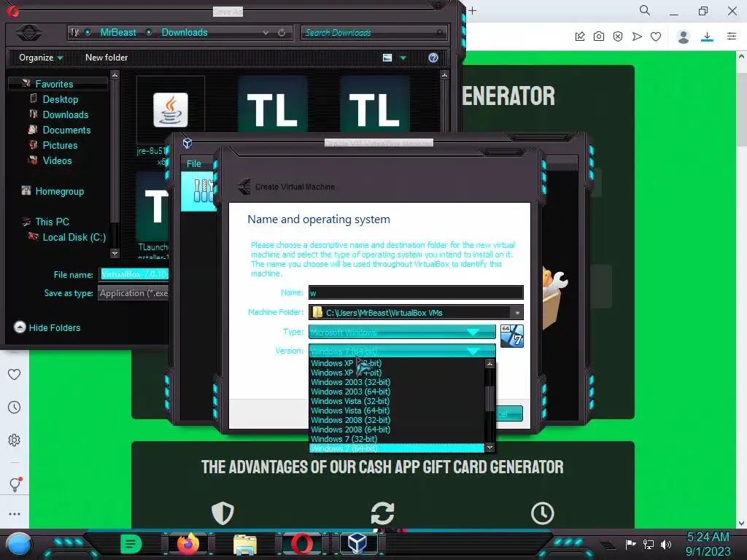Select Windows 2003 (64-bit) option
The width and height of the screenshot is (747, 560).
[351, 392]
